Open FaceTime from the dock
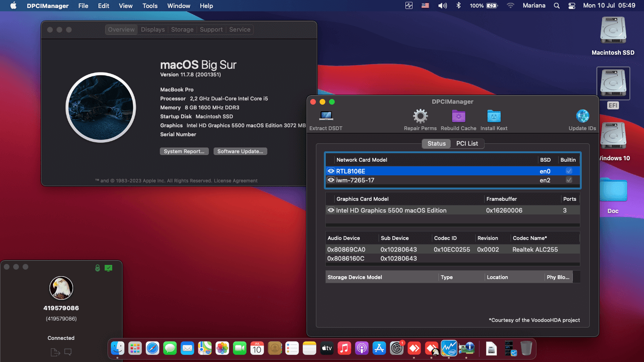This screenshot has width=644, height=362. 239,348
